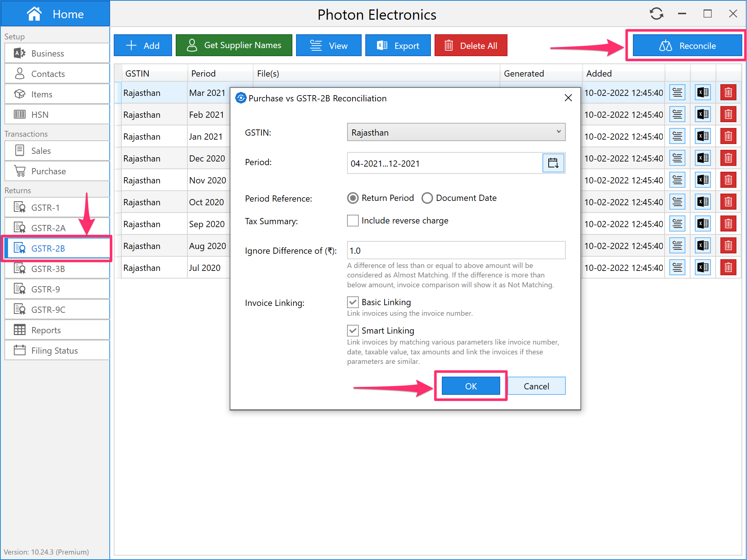Export Feb 2021 row to Excel icon
This screenshot has width=747, height=560.
click(703, 114)
